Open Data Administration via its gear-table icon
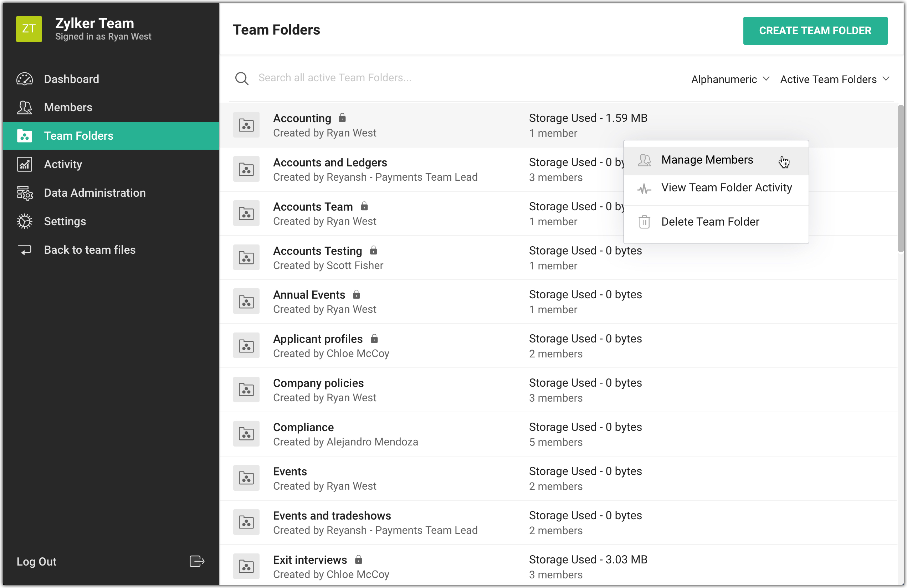The width and height of the screenshot is (907, 588). pyautogui.click(x=24, y=193)
